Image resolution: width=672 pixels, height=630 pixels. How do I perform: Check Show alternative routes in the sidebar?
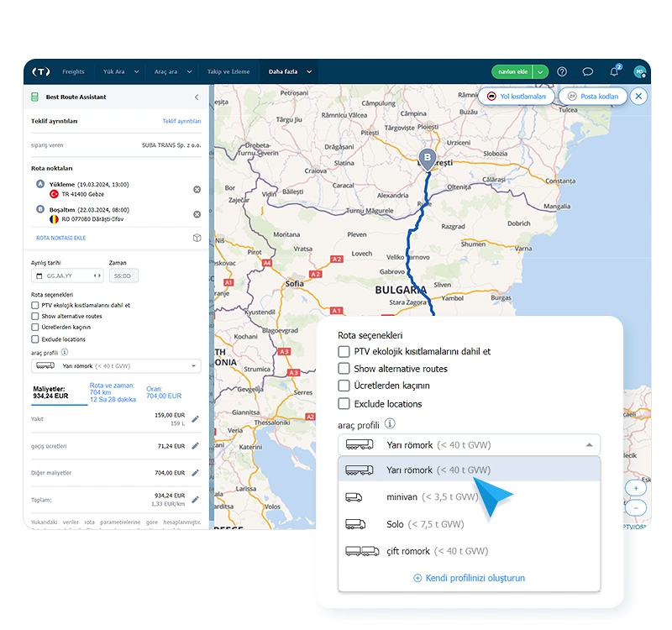(x=35, y=317)
